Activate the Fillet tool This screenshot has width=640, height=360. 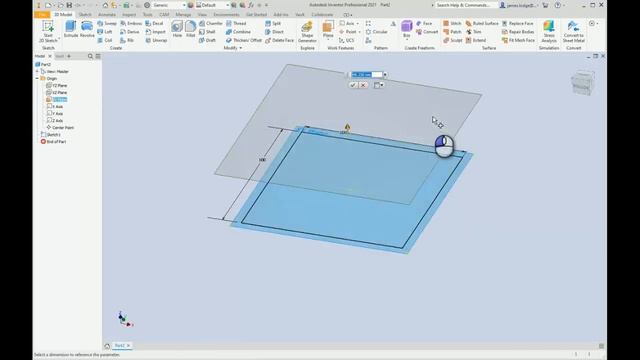pyautogui.click(x=191, y=29)
